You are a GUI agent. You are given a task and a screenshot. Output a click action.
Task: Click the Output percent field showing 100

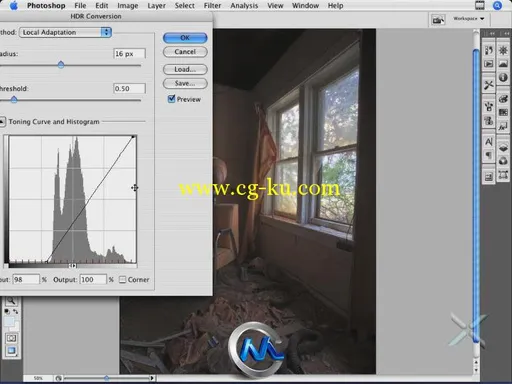93,279
